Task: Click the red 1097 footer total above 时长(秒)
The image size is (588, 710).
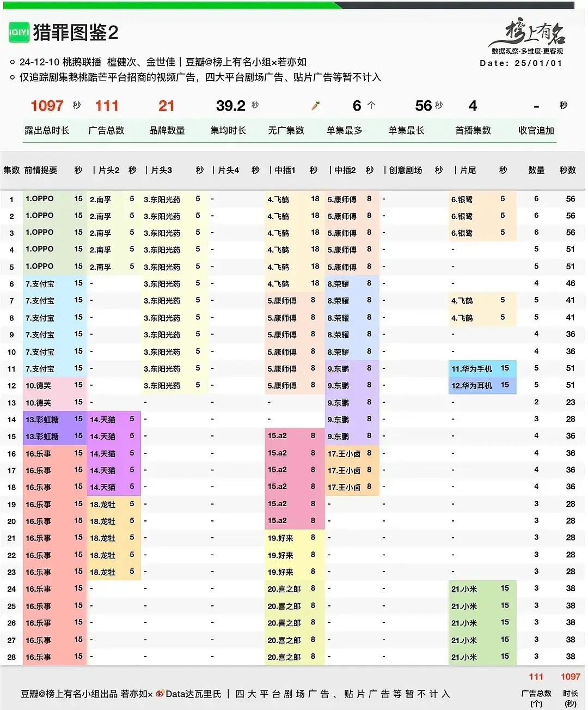Action: click(570, 677)
